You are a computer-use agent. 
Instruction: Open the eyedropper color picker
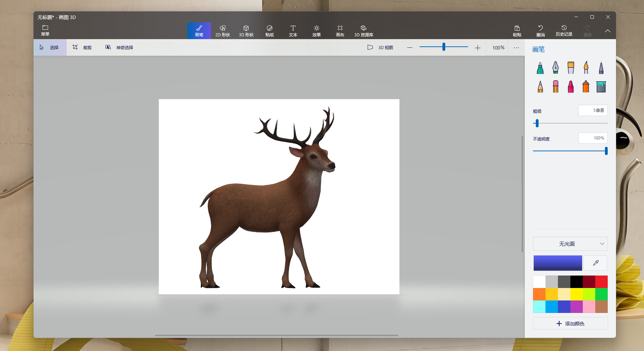click(x=596, y=263)
